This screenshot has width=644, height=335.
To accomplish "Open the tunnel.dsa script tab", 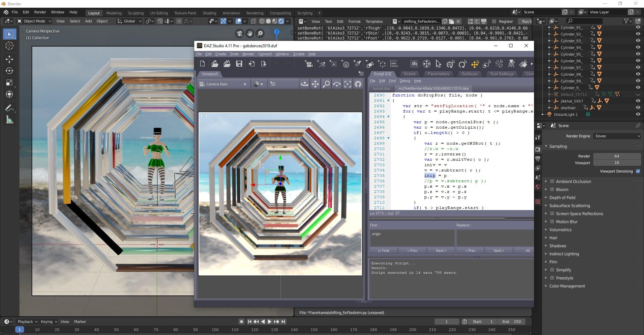I will (381, 89).
